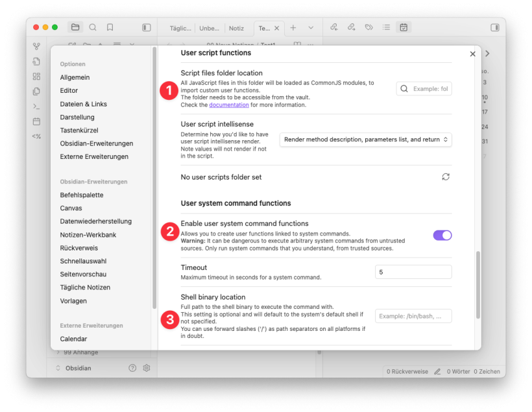Open the graph view ribbon icon

click(36, 46)
